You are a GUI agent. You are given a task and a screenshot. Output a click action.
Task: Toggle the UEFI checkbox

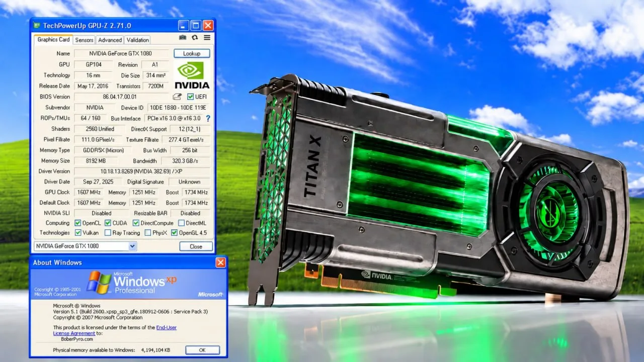[190, 97]
